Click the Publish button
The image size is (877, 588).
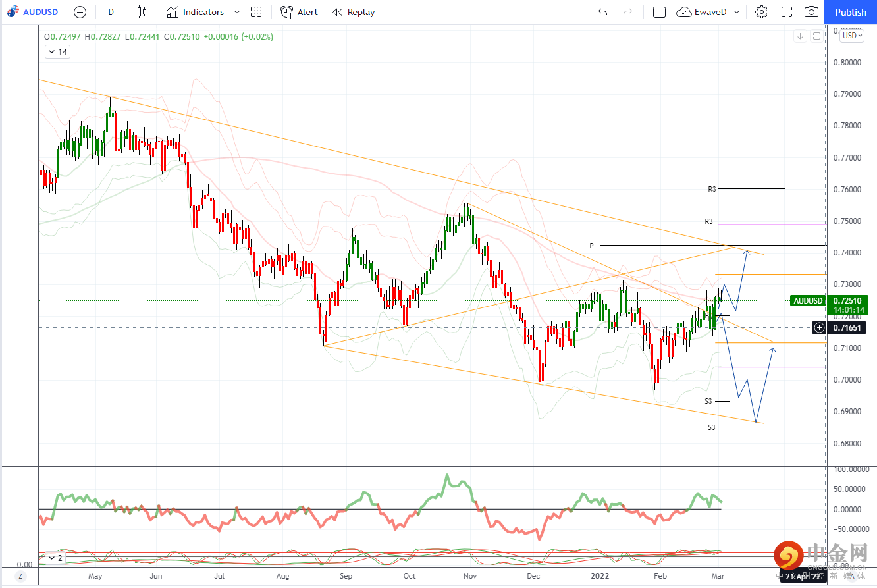coord(851,12)
